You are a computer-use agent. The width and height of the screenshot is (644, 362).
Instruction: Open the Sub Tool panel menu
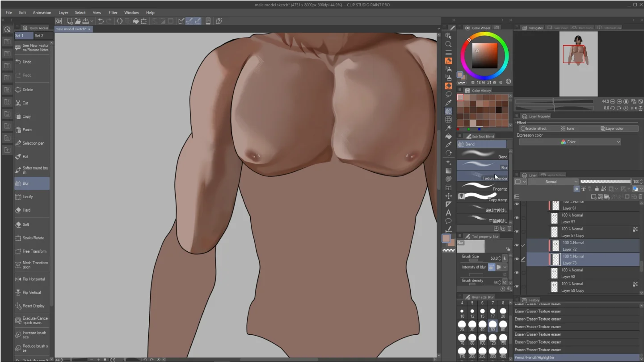pyautogui.click(x=459, y=136)
